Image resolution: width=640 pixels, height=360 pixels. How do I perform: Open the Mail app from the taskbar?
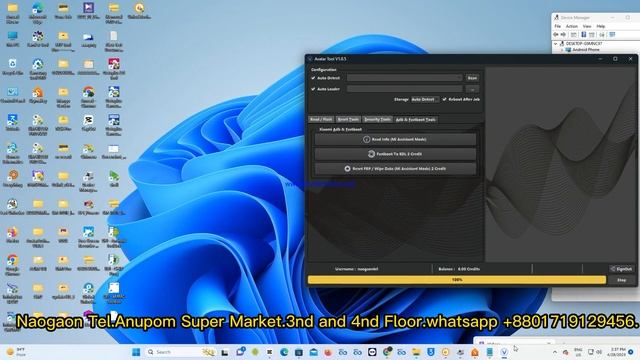[x=313, y=352]
